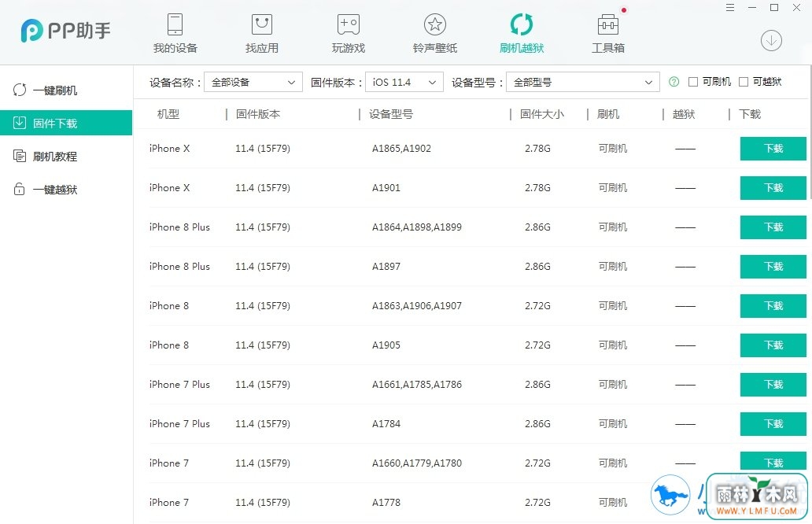This screenshot has width=812, height=524.
Task: Select model text A1863,A1906,A1907
Action: pos(417,306)
